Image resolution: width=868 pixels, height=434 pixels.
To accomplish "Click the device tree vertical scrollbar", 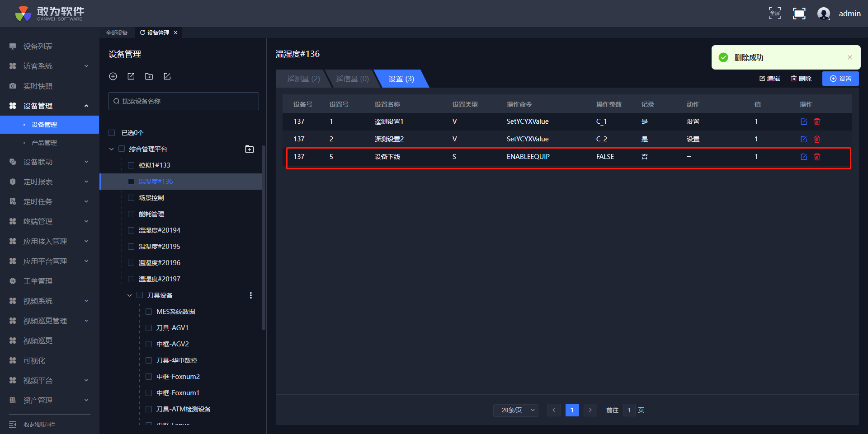I will pos(264,238).
